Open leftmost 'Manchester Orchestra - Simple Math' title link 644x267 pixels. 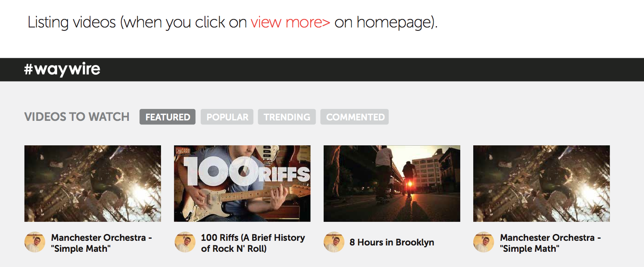point(101,243)
